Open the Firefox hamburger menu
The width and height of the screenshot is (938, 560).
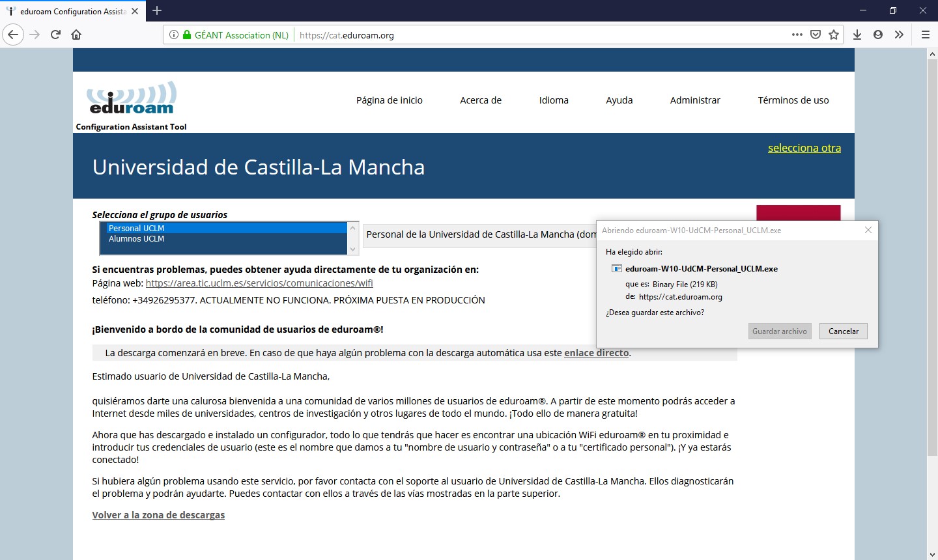[925, 35]
